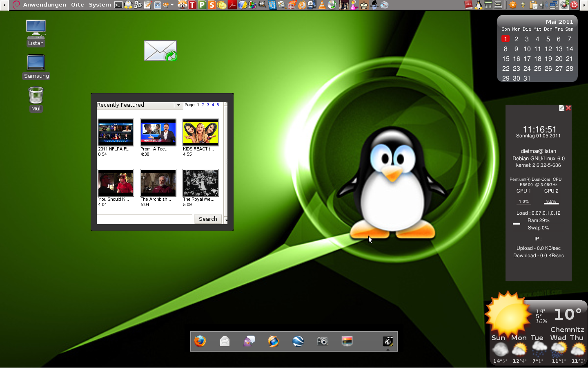
Task: Open the file manager drawer icon
Action: pos(157,5)
